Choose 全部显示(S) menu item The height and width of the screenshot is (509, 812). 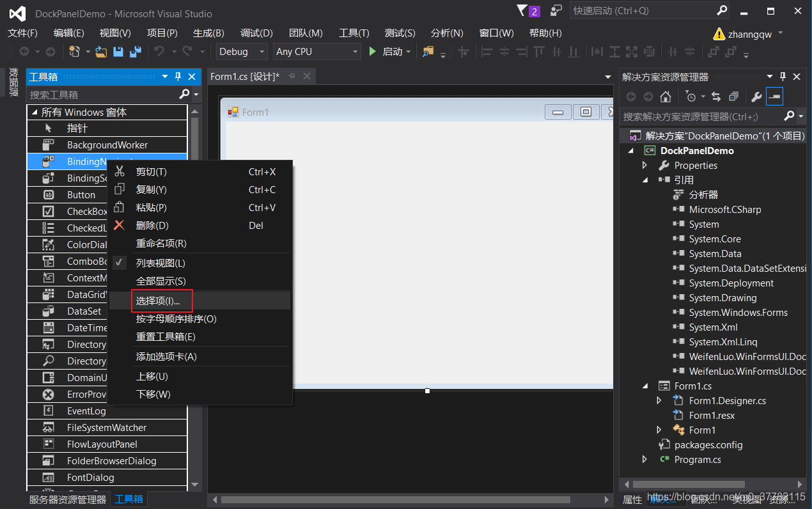[199, 281]
